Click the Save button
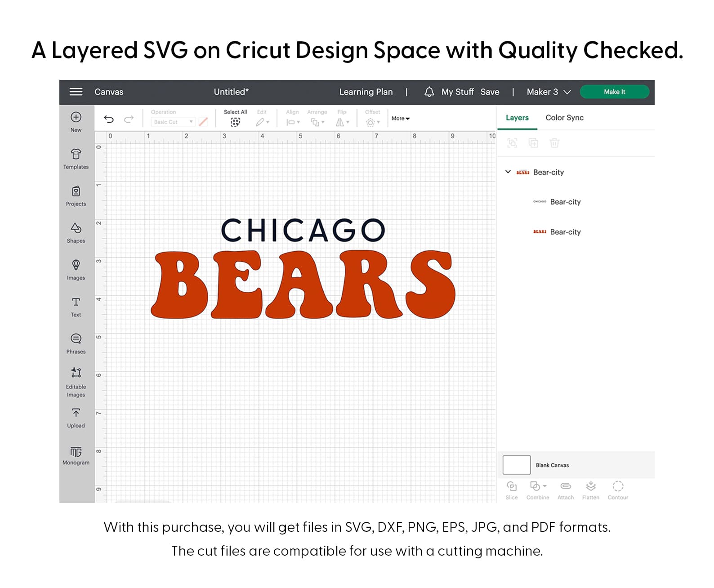This screenshot has width=714, height=588. [x=490, y=92]
